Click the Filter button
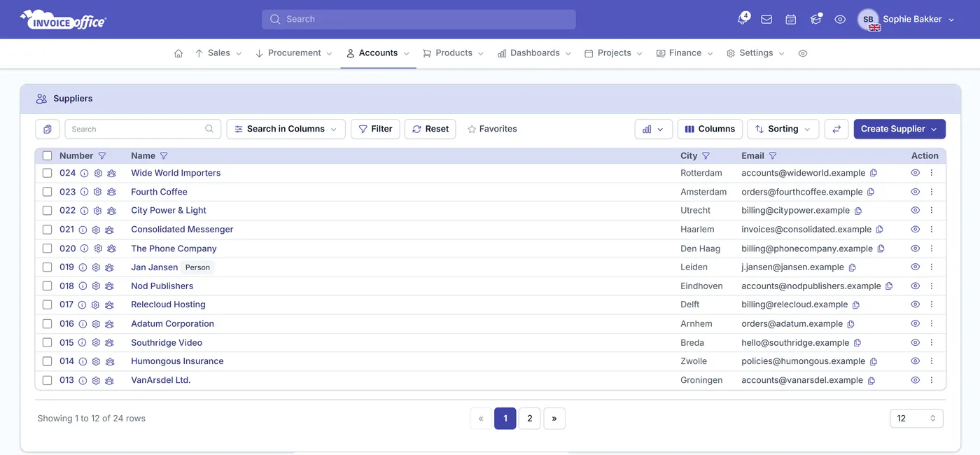This screenshot has width=980, height=455. click(x=375, y=129)
